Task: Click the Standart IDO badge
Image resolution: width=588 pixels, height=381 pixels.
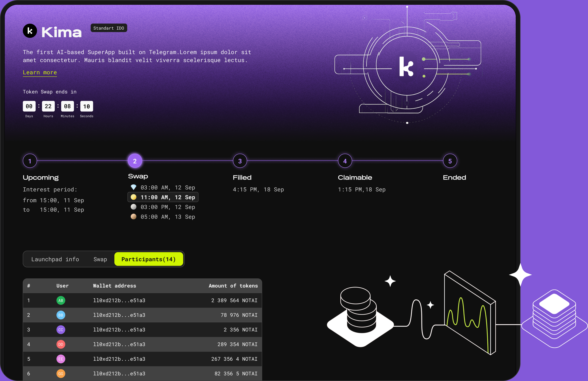Action: pyautogui.click(x=109, y=28)
